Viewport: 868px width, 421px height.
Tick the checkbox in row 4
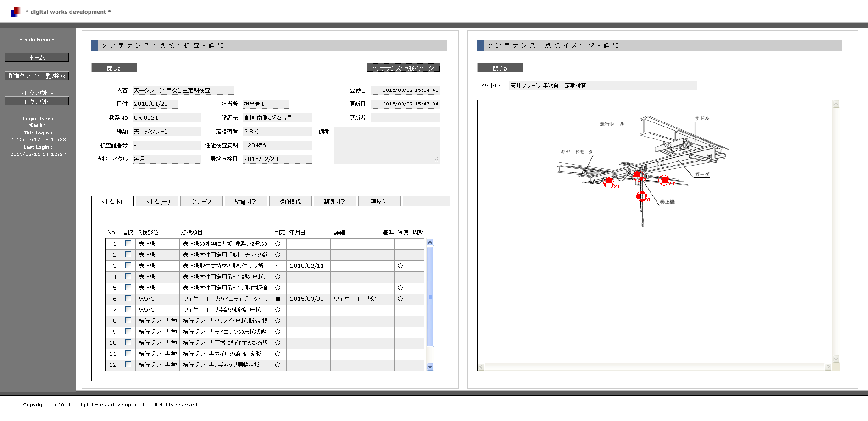(128, 277)
